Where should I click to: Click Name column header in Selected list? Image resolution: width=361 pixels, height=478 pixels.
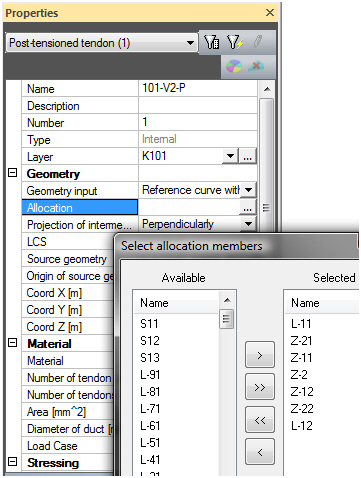(322, 303)
